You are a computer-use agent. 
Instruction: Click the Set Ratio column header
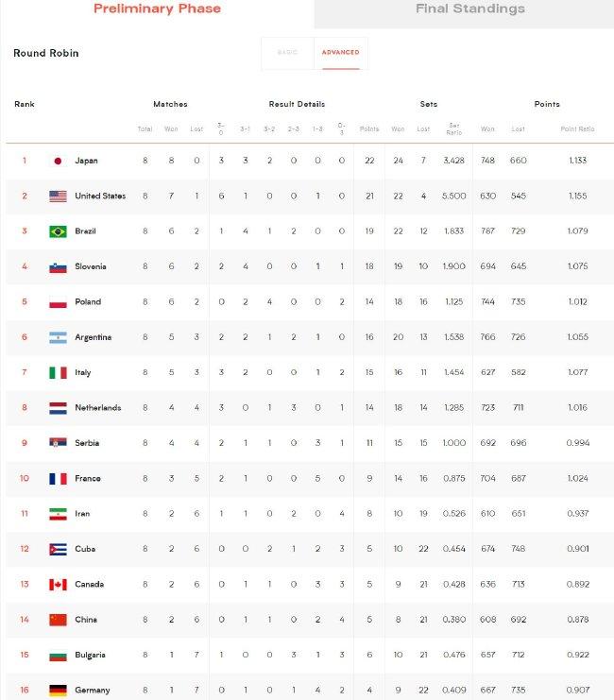coord(454,128)
